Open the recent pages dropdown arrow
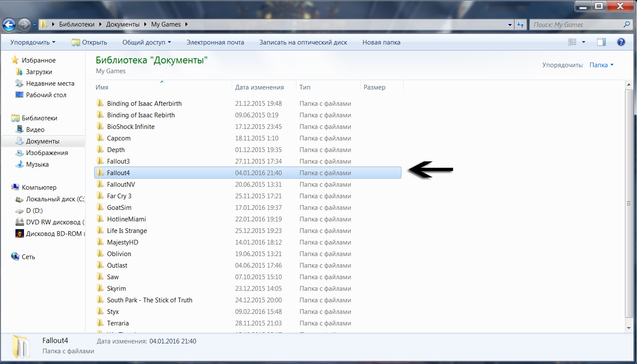Viewport: 637px width, 364px height. (x=34, y=25)
